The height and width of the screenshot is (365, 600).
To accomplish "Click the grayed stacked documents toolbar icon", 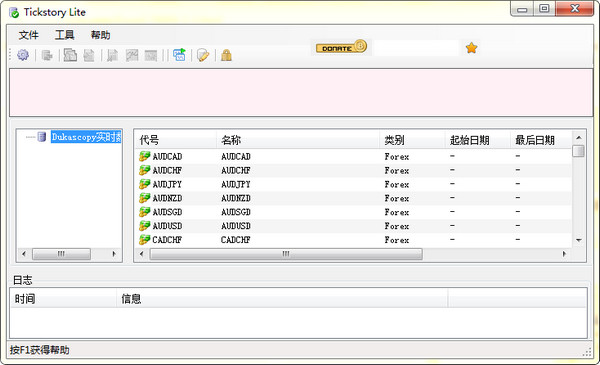I will click(x=70, y=55).
